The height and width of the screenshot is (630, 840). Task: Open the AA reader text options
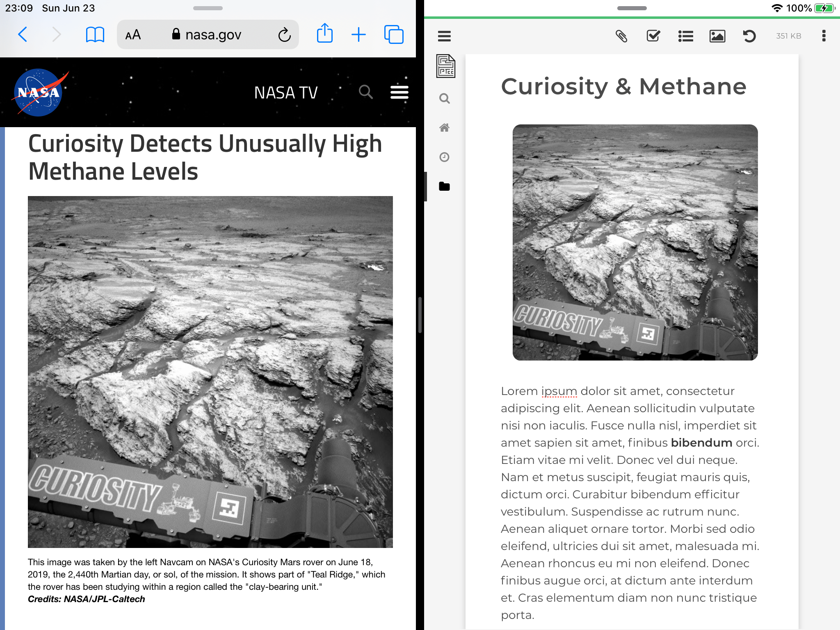133,35
